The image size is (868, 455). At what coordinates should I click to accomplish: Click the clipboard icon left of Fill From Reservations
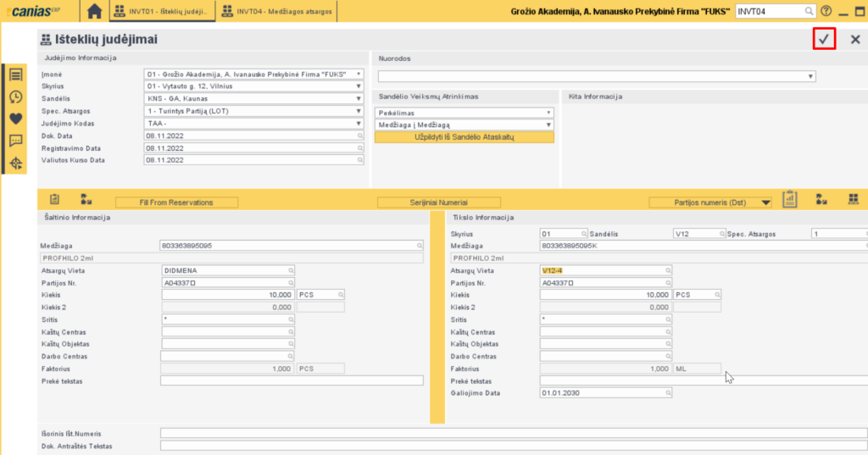click(x=55, y=200)
